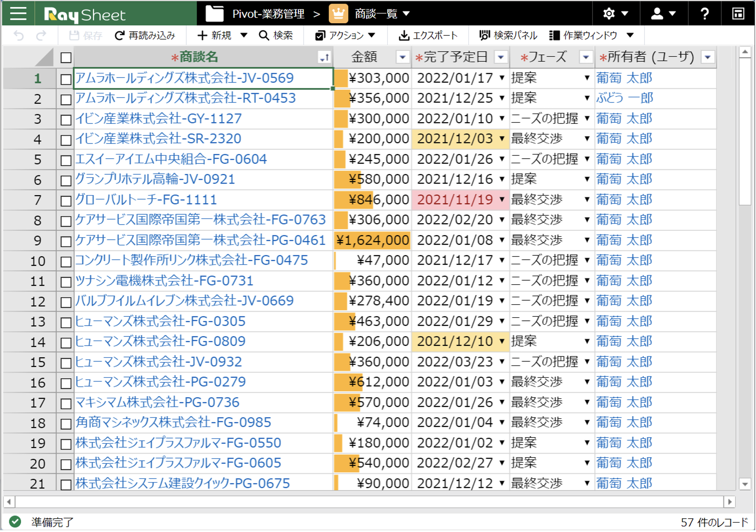Select row header number 21
The image size is (756, 532).
point(30,483)
